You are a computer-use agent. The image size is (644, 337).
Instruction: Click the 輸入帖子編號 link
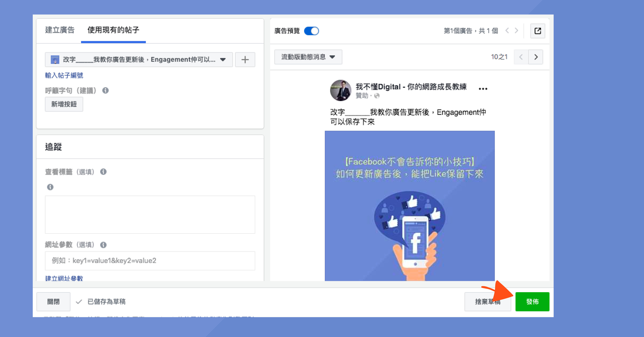pos(64,75)
